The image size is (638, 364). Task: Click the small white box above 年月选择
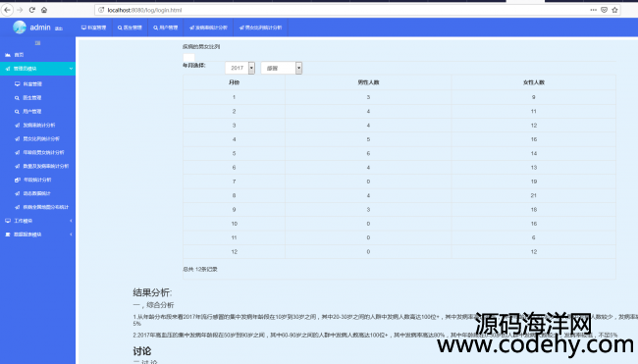click(x=188, y=57)
